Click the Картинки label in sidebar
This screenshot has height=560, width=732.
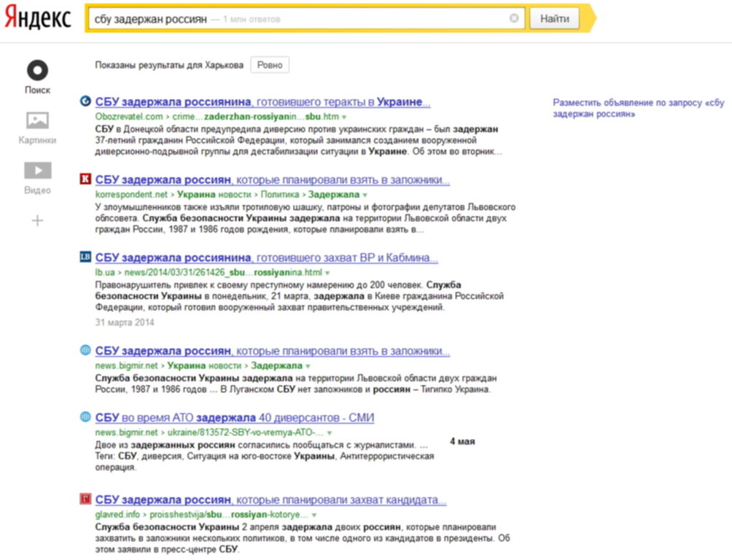pos(37,140)
